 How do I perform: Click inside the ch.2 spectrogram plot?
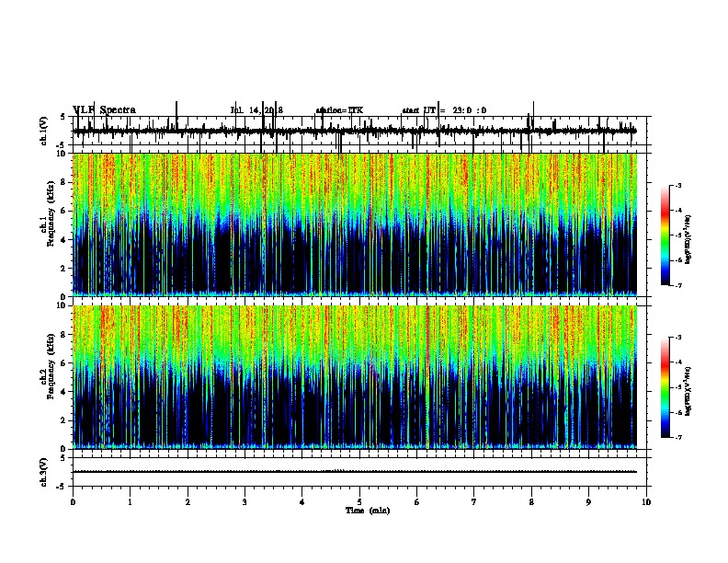[355, 377]
